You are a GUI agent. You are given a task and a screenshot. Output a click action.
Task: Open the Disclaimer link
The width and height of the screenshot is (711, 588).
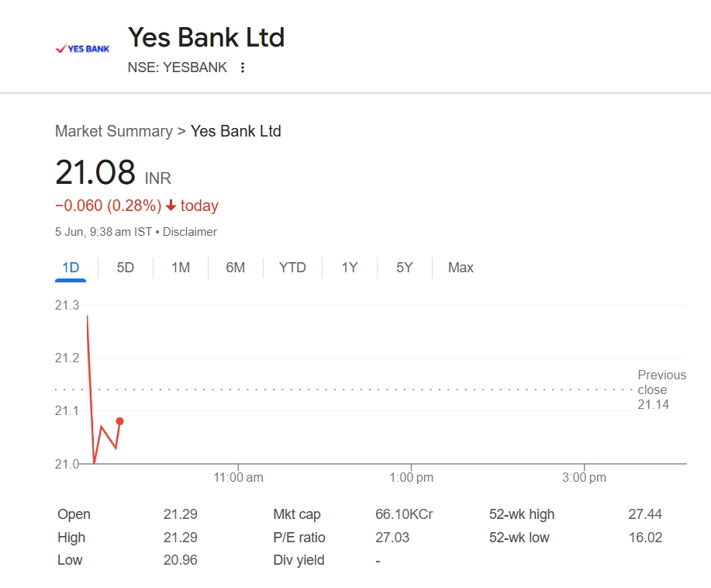tap(190, 232)
